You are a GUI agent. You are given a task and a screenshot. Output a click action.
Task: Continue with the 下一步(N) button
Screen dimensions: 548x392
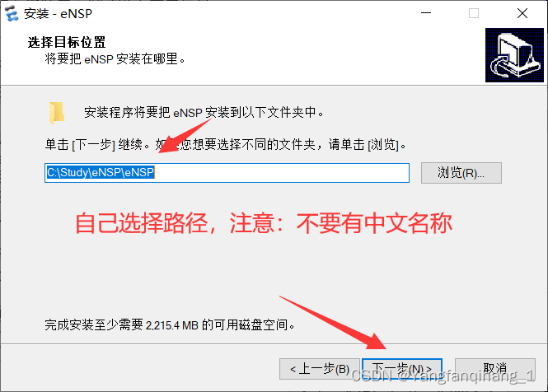pyautogui.click(x=402, y=369)
